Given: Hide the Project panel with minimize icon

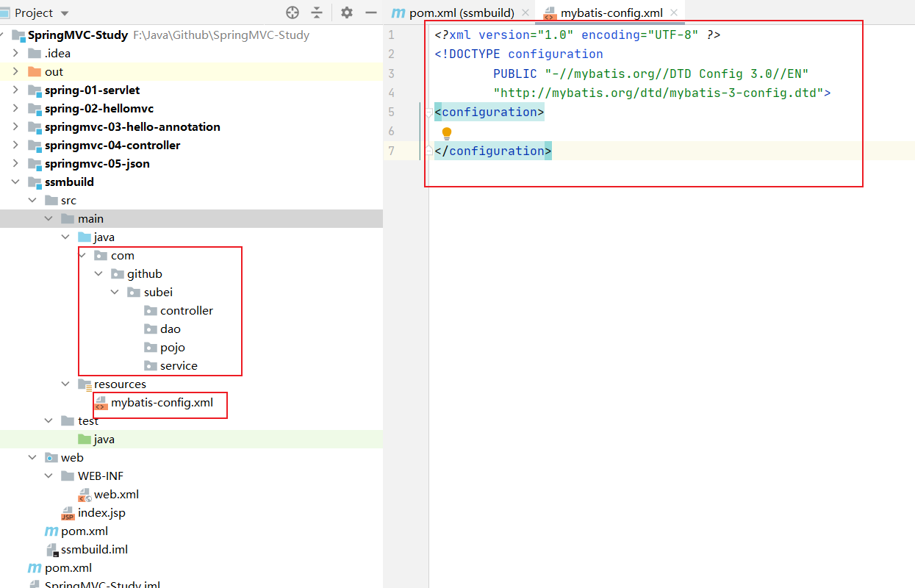Looking at the screenshot, I should 370,12.
